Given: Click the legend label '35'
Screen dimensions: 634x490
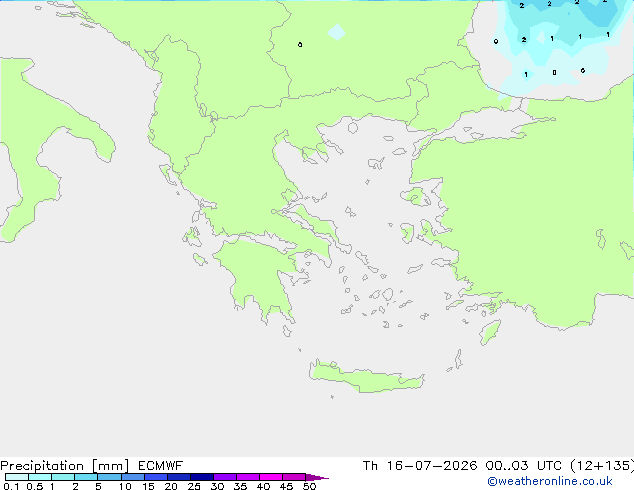Looking at the screenshot, I should click(x=240, y=486).
